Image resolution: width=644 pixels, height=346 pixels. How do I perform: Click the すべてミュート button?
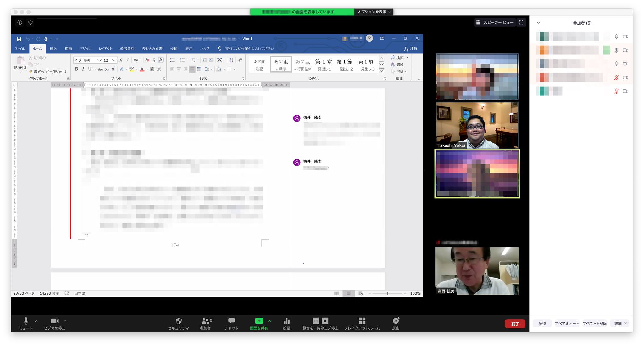(567, 323)
